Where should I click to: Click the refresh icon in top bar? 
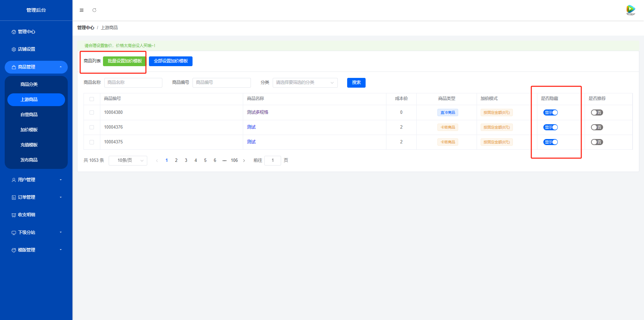[x=94, y=10]
